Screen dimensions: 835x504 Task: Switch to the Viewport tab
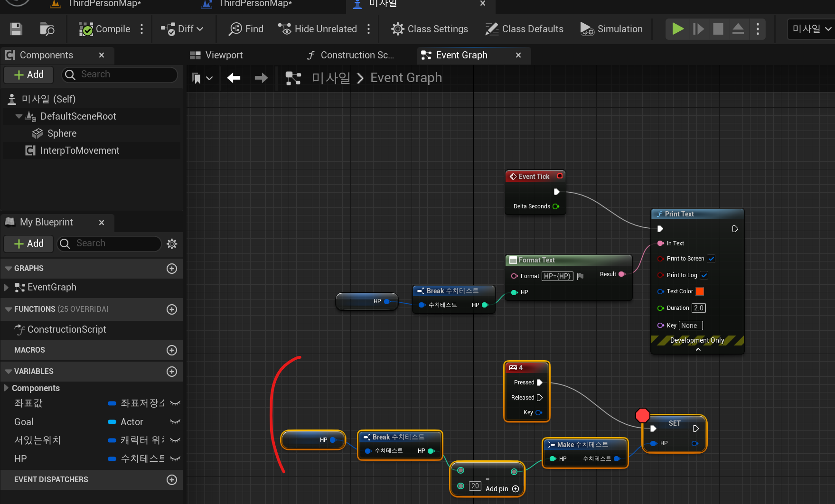216,55
